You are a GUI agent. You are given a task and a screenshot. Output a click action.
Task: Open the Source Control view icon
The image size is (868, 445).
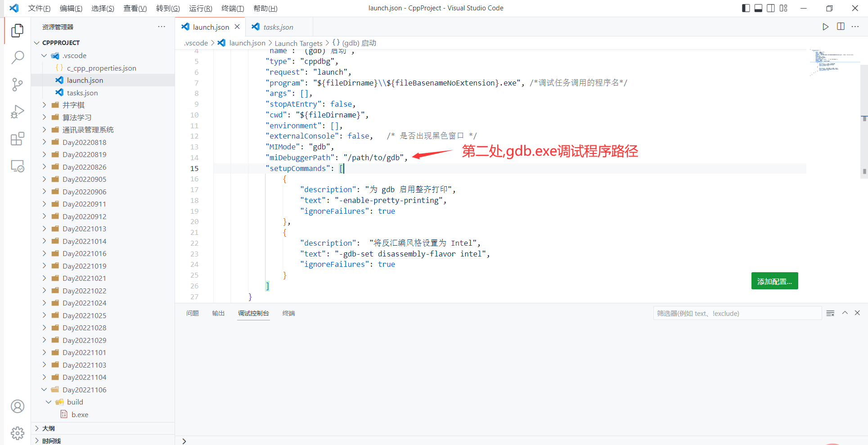tap(17, 85)
